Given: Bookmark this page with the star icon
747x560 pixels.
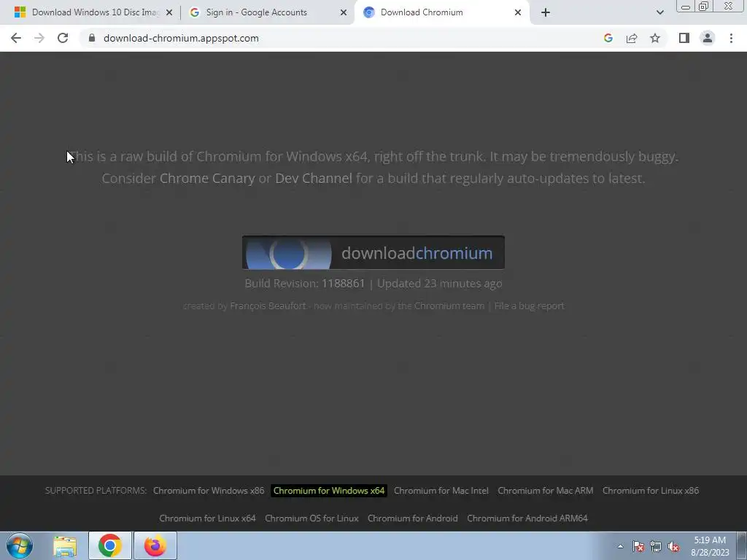Looking at the screenshot, I should 655,38.
